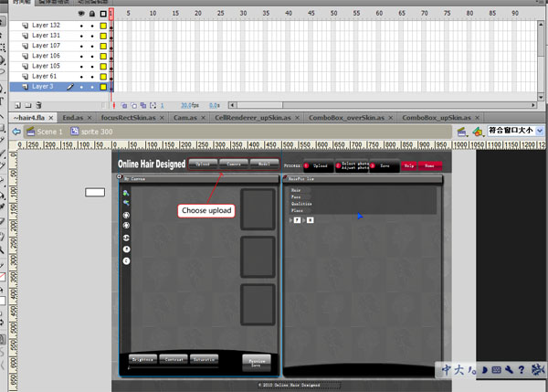Click the New Folder icon below layers
The image size is (548, 392).
pyautogui.click(x=28, y=105)
